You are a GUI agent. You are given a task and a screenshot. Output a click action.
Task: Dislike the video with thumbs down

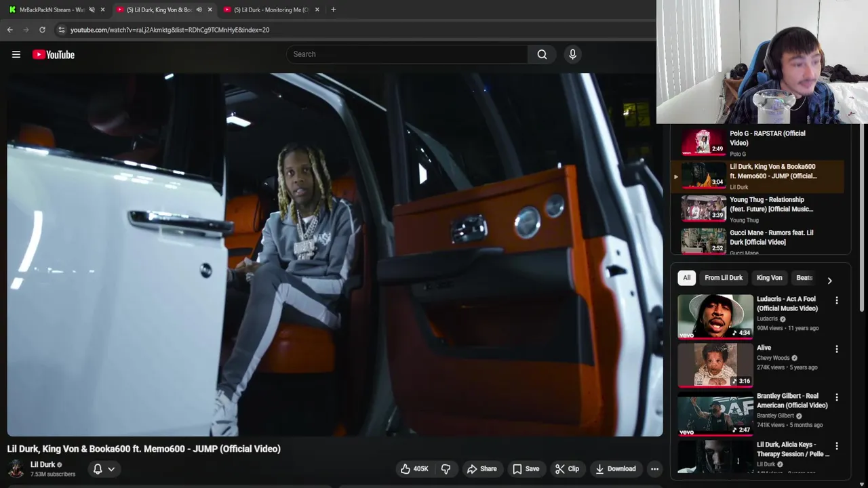[446, 469]
